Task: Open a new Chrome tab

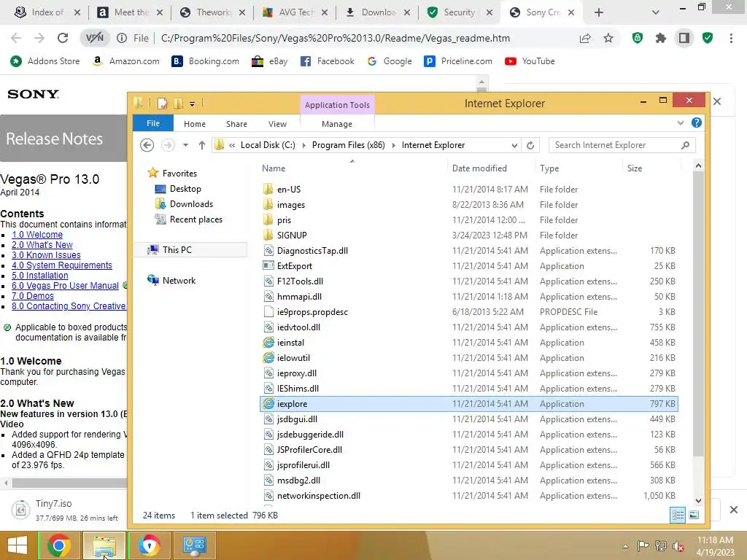Action: tap(599, 12)
